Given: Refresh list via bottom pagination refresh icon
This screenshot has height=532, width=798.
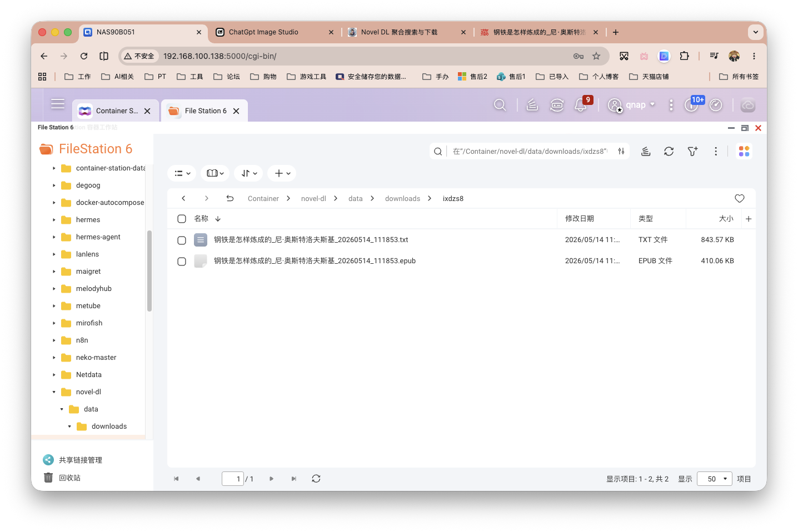Looking at the screenshot, I should pyautogui.click(x=316, y=479).
